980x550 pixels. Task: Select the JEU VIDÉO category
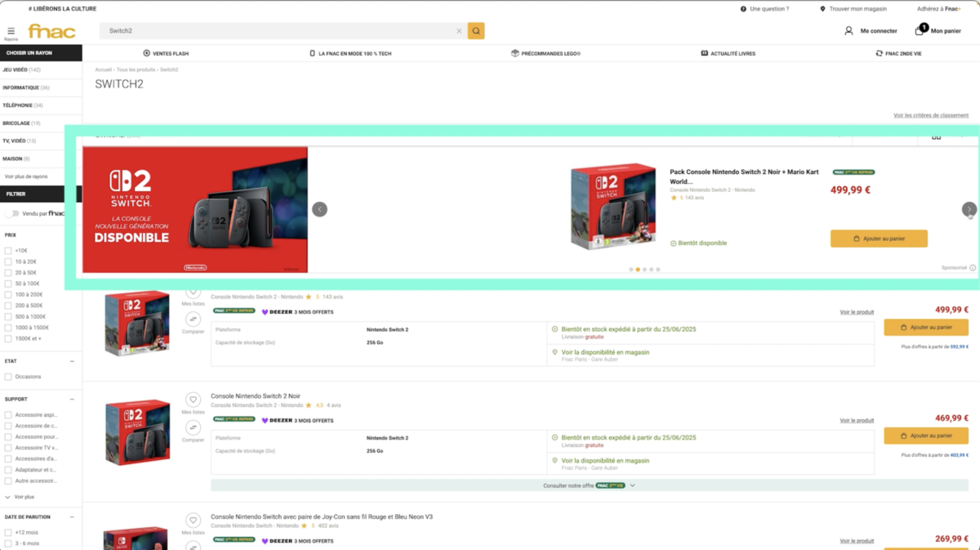21,70
